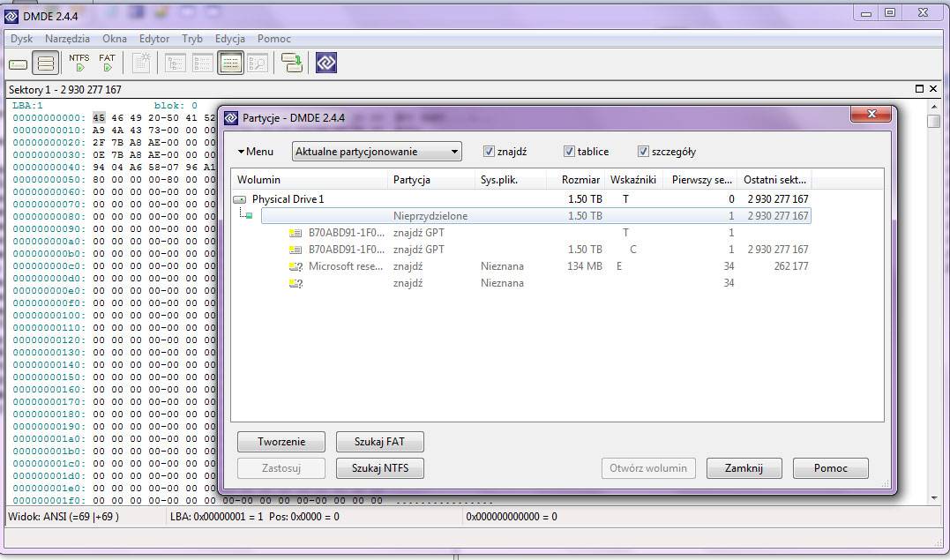Click the Widok: ANSI status bar entry
The width and height of the screenshot is (950, 560).
tap(64, 517)
